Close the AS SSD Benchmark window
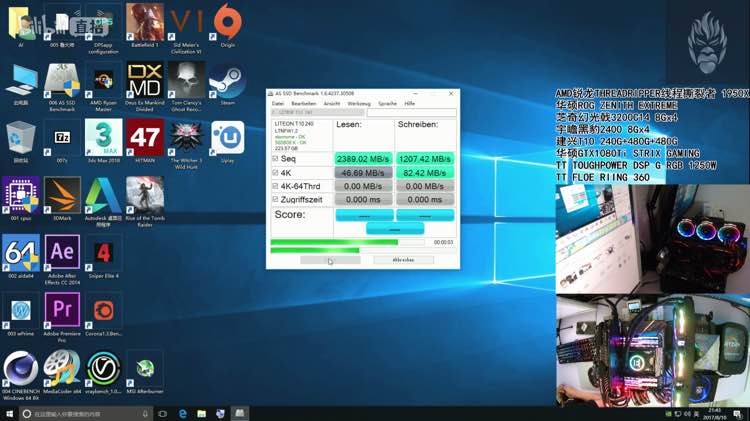The height and width of the screenshot is (421, 750). click(451, 94)
